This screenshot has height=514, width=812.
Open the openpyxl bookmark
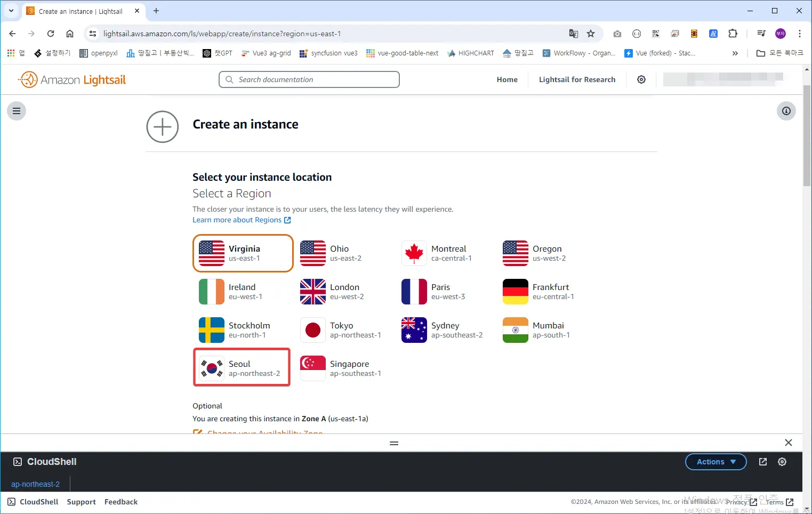(99, 53)
